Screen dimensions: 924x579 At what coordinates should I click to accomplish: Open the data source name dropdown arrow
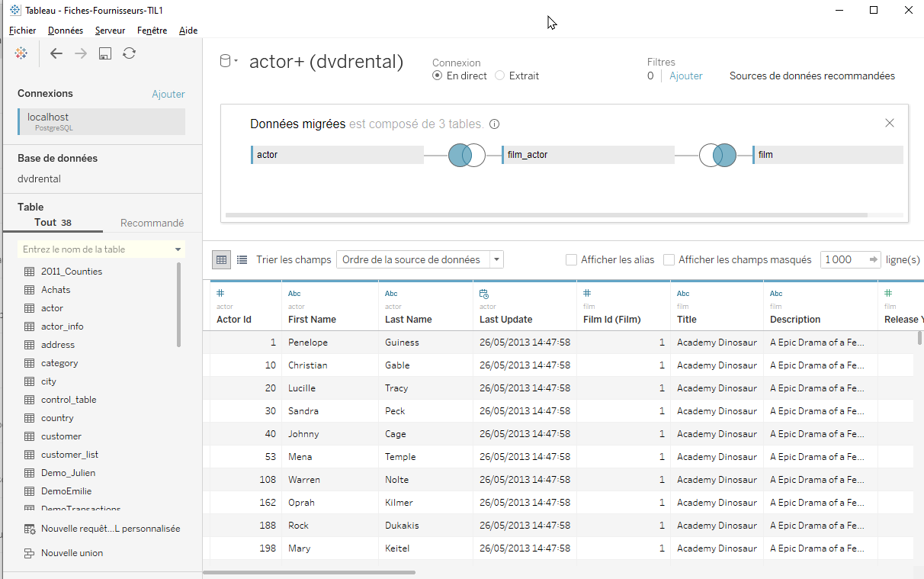point(236,61)
